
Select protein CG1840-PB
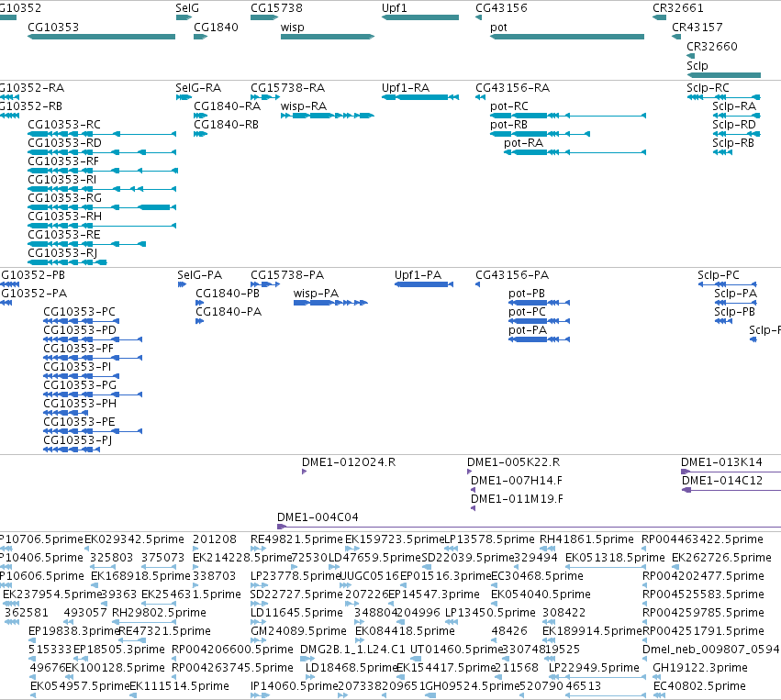(x=199, y=303)
